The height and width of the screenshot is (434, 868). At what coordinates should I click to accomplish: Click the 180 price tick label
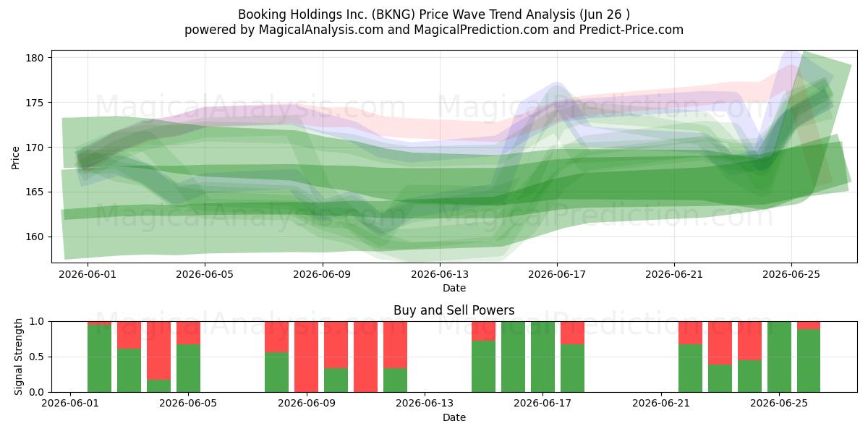36,58
